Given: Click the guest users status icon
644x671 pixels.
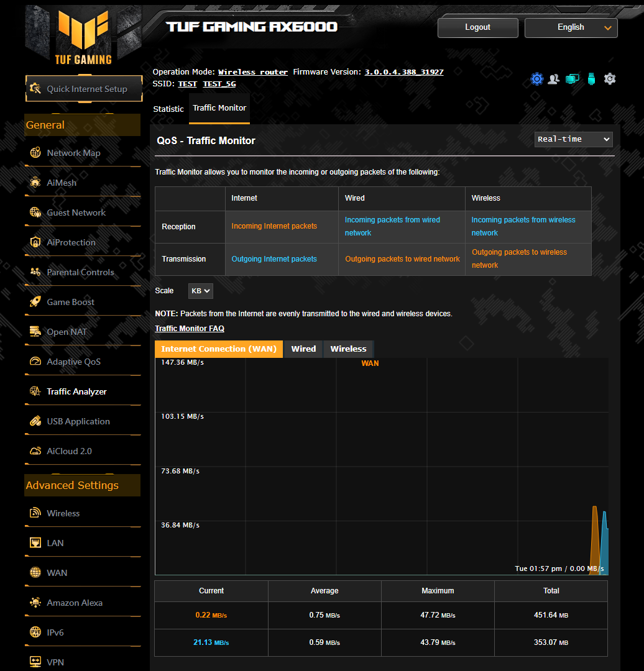Looking at the screenshot, I should (554, 79).
